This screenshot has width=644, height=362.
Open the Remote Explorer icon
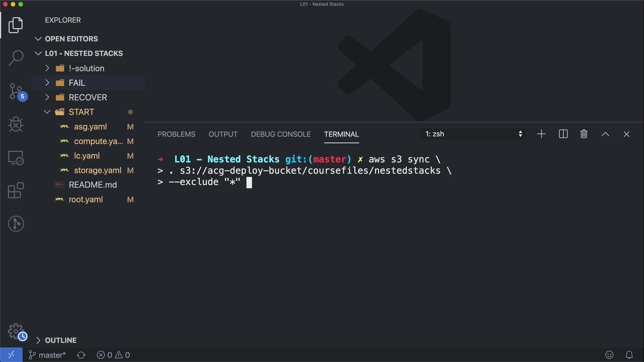point(16,158)
